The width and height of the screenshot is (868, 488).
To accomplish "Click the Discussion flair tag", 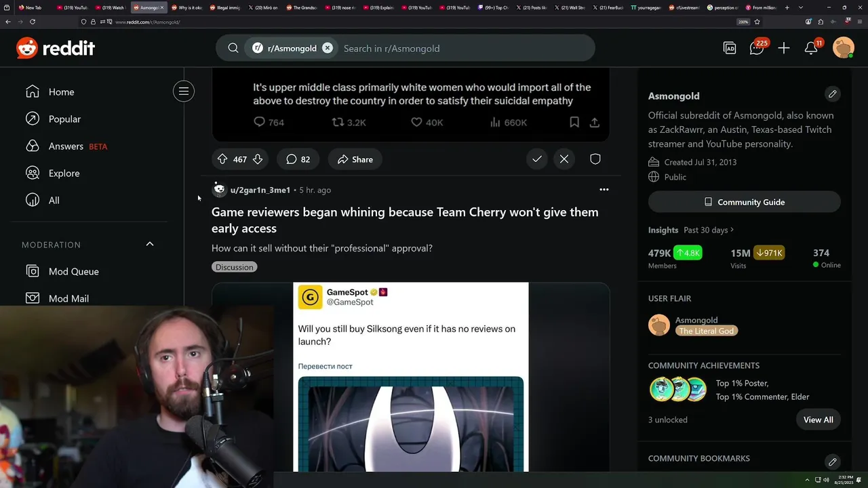I will (235, 267).
